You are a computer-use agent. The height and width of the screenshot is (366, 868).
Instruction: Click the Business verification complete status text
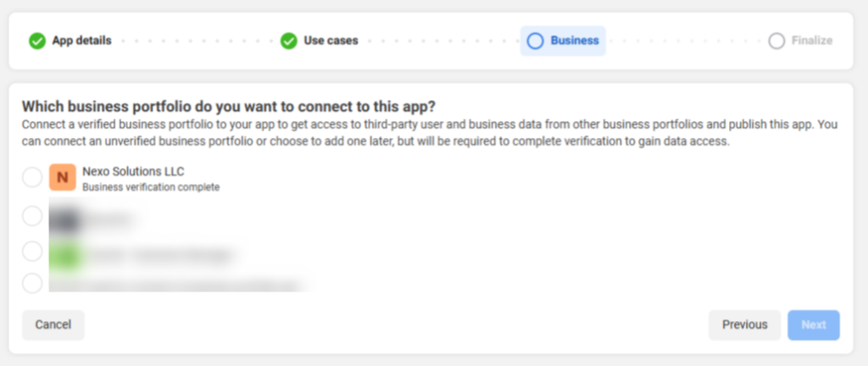pos(151,187)
